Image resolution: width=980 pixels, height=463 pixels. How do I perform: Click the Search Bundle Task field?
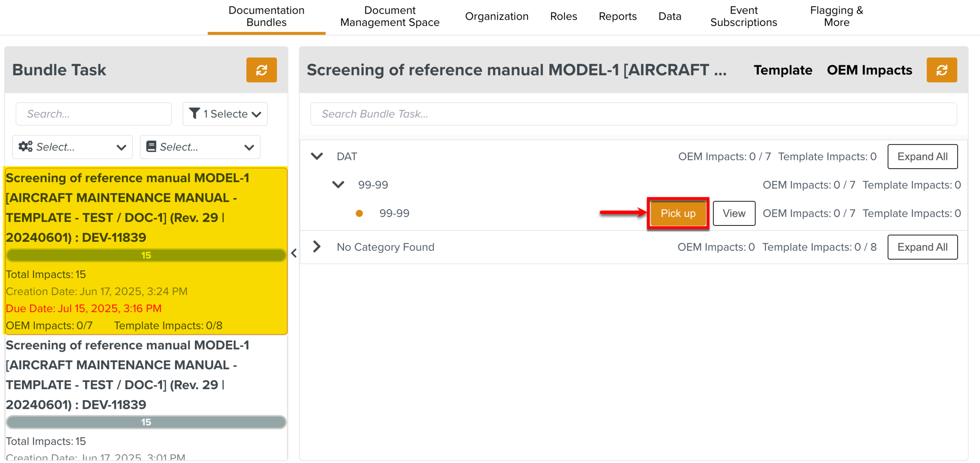[x=633, y=114]
